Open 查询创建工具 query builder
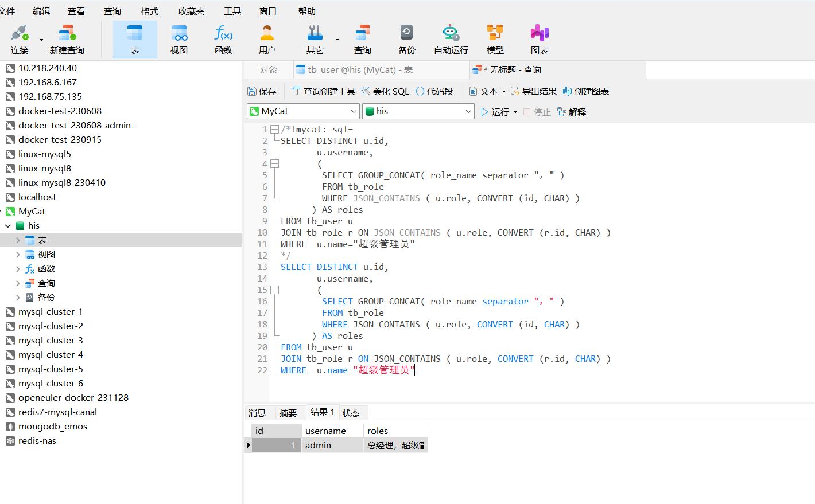 324,91
